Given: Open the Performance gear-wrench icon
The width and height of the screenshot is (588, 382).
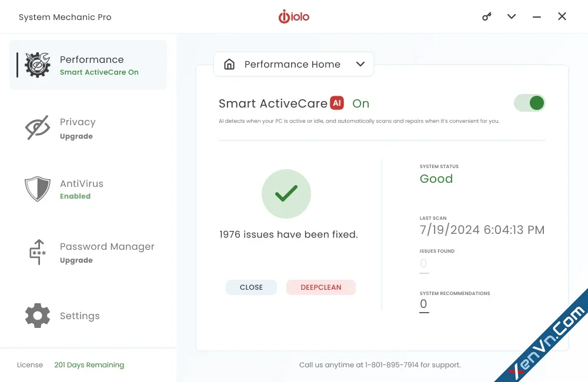Looking at the screenshot, I should [38, 65].
